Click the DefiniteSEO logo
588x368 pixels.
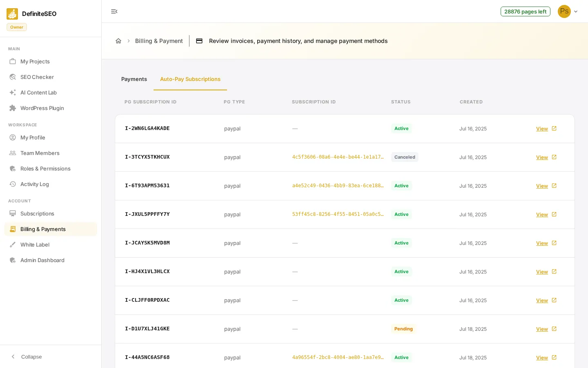coord(12,14)
